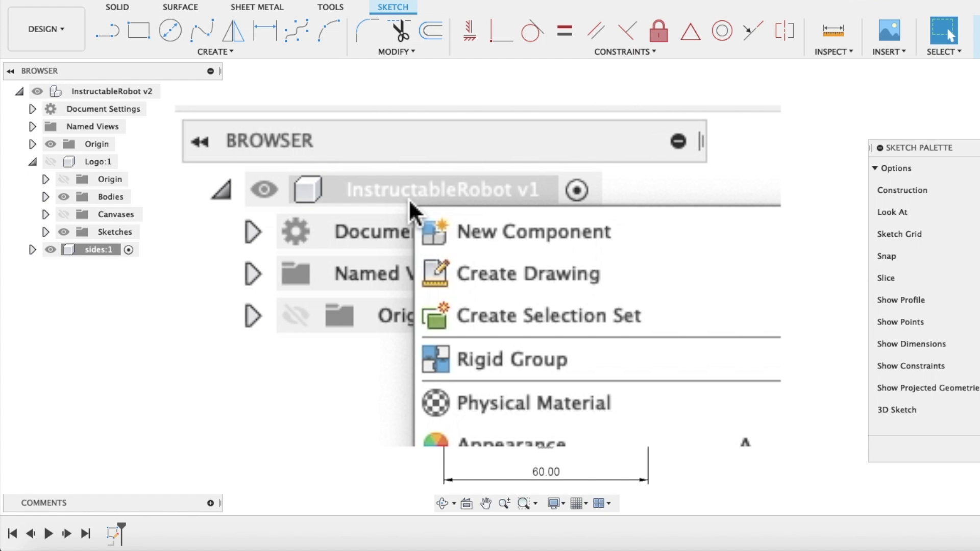Select the Circle sketch tool
Viewport: 980px width, 551px height.
tap(170, 31)
